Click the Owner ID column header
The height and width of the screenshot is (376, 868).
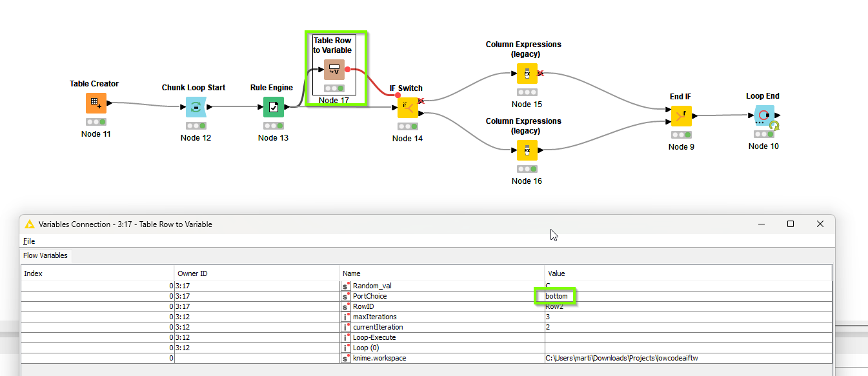click(256, 273)
